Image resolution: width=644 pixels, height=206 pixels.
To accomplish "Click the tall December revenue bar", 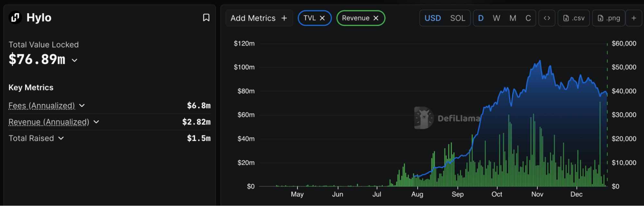I will 600,145.
